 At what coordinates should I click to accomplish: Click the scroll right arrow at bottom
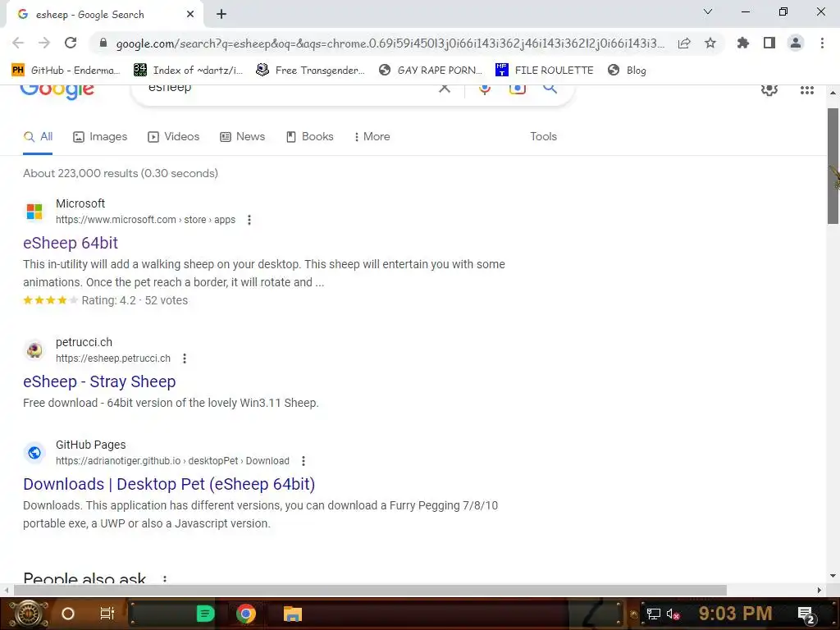click(x=819, y=590)
